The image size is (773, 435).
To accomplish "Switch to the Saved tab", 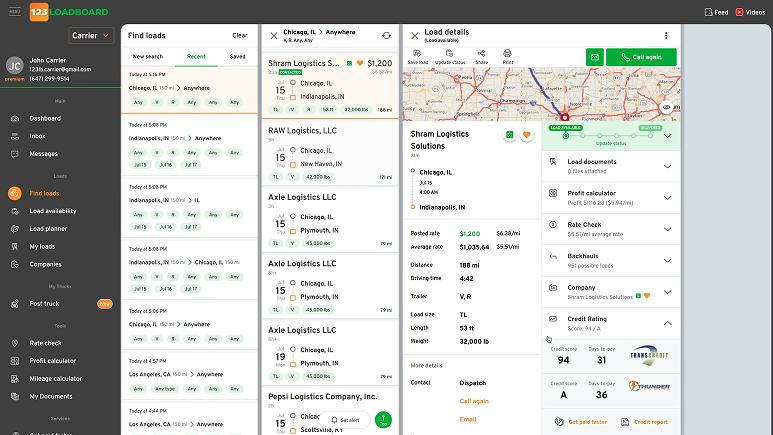I will pos(237,56).
